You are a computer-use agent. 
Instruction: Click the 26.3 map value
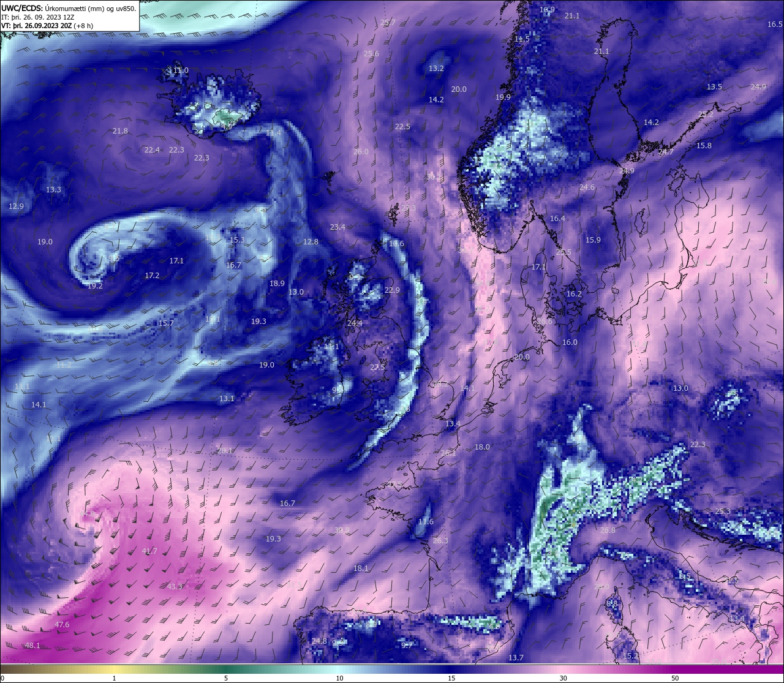point(440,541)
